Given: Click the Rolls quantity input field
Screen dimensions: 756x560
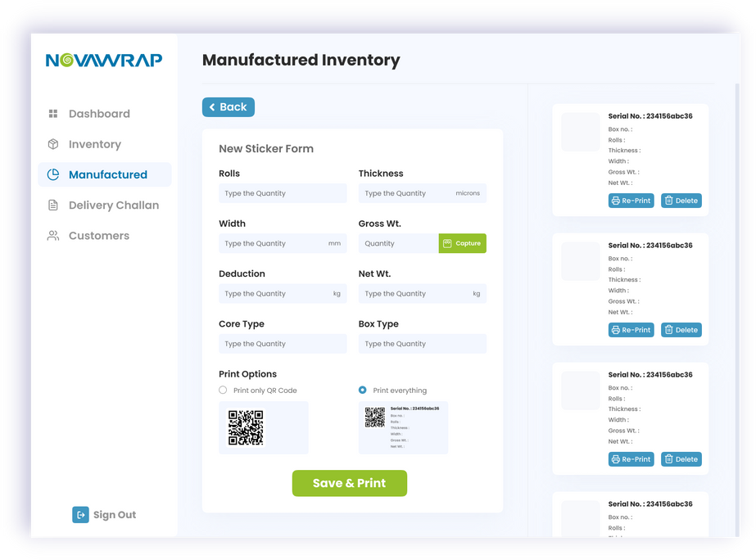Looking at the screenshot, I should tap(283, 194).
